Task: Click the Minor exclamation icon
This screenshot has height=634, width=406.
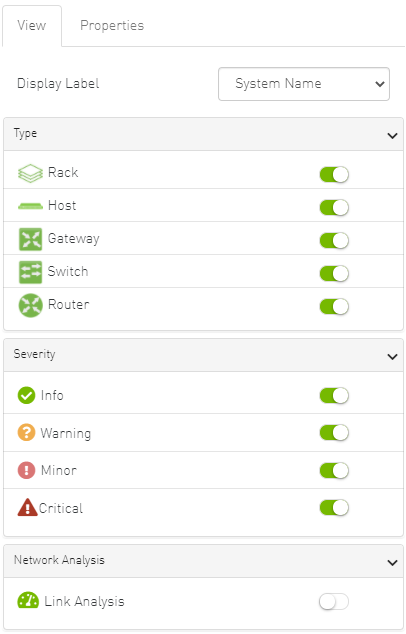Action: (x=26, y=470)
